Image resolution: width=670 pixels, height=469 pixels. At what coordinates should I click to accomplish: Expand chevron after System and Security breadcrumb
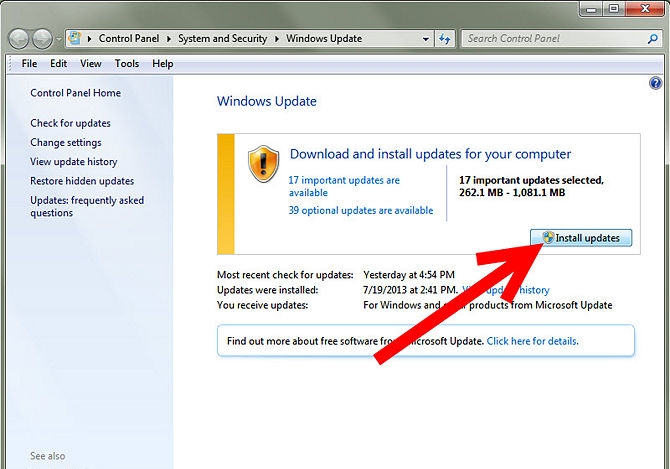277,39
